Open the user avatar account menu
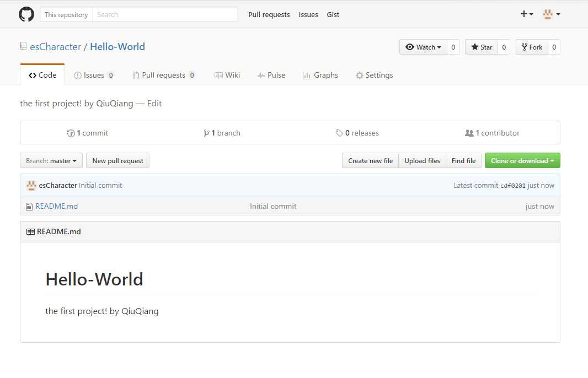The image size is (588, 378). tap(552, 14)
